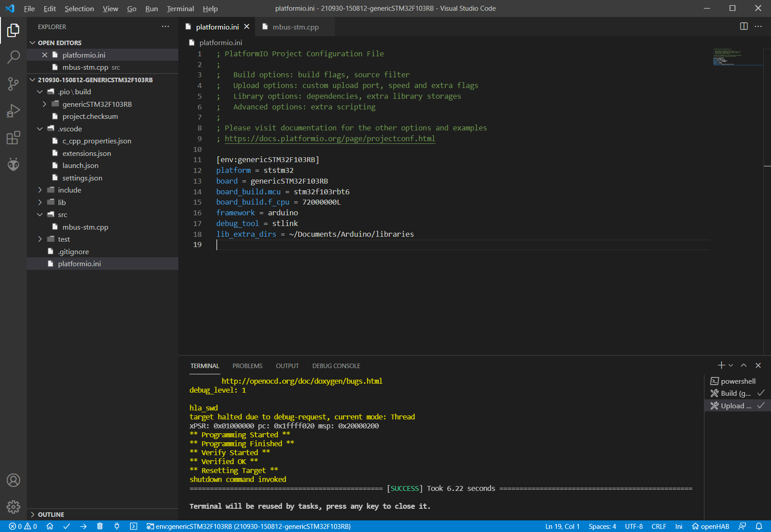
Task: Close platformio.ini in Open Editors list
Action: pyautogui.click(x=45, y=55)
